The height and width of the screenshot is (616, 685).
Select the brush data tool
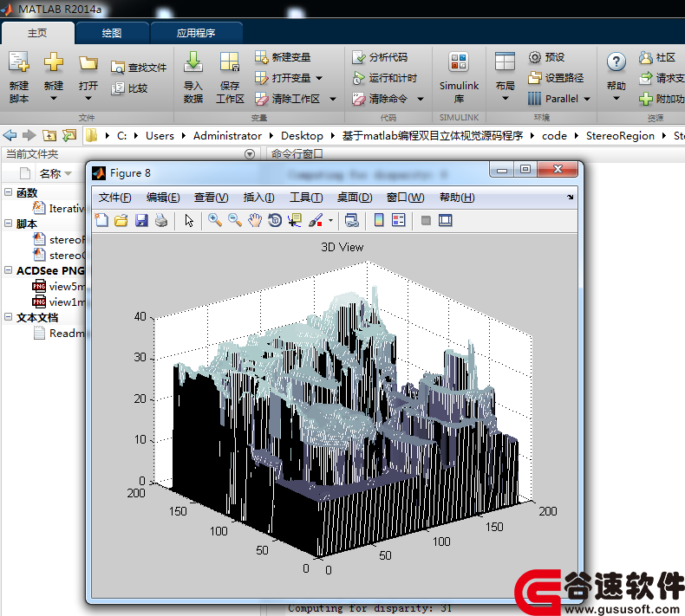[316, 220]
